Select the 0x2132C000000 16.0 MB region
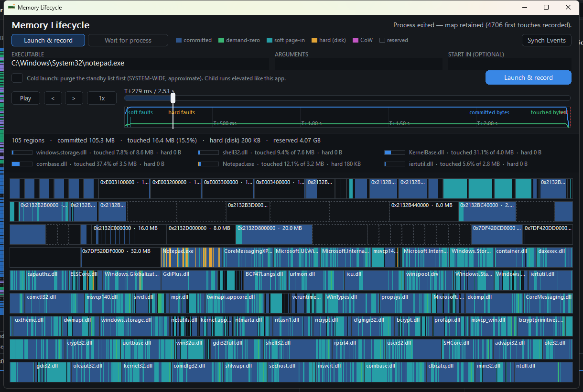Image resolution: width=583 pixels, height=392 pixels. tap(130, 234)
